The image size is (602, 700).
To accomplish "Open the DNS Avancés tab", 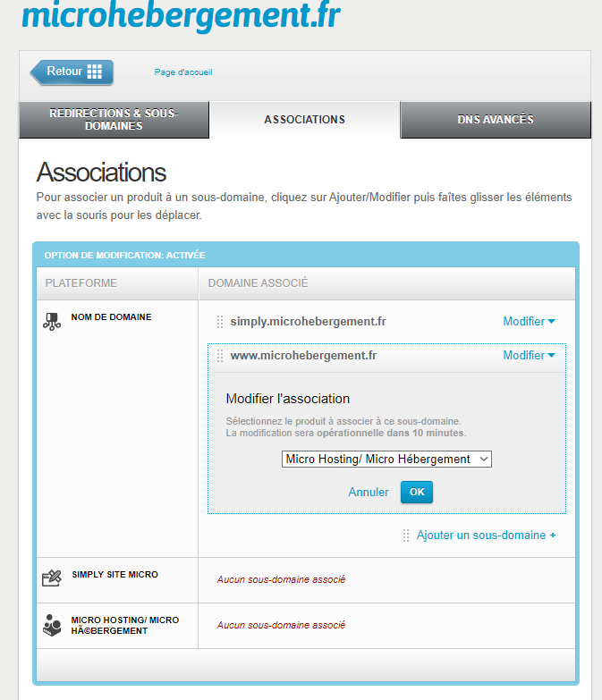I will pyautogui.click(x=496, y=120).
